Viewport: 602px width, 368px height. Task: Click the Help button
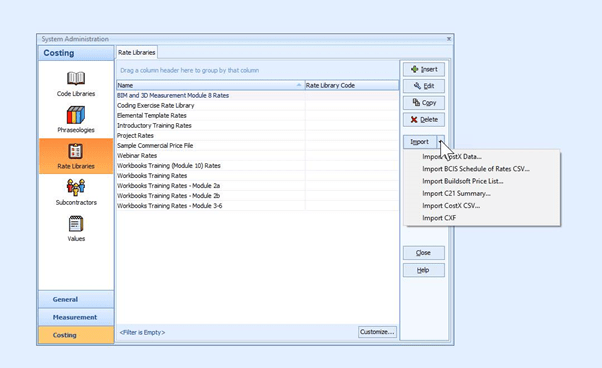pos(424,270)
